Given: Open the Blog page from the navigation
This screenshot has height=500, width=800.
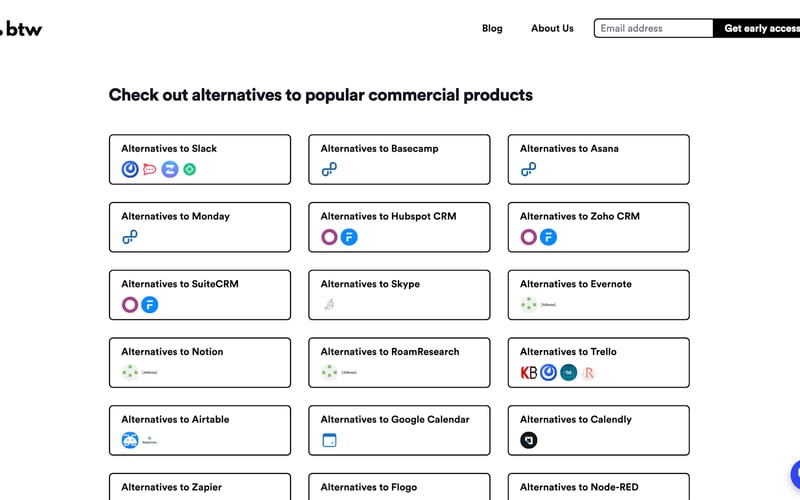Looking at the screenshot, I should pos(492,28).
